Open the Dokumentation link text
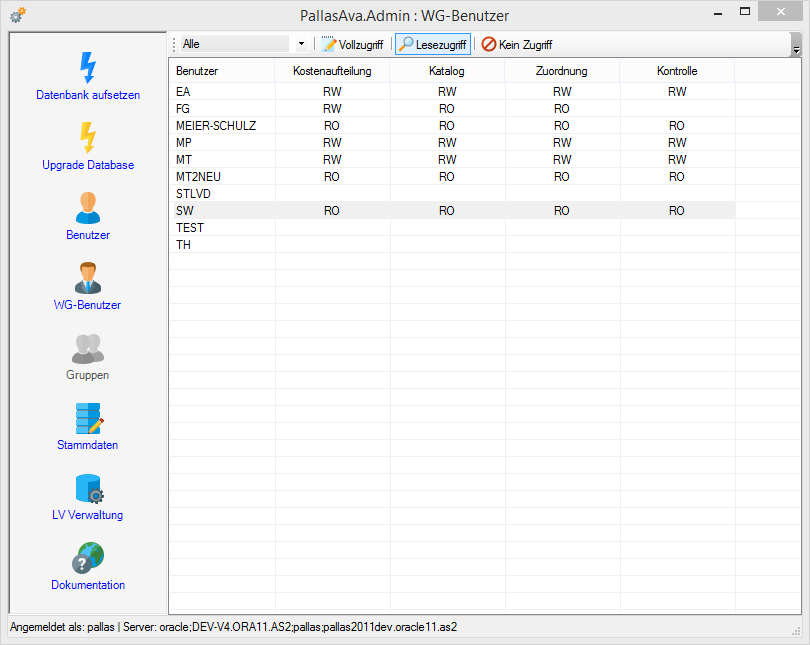 point(88,585)
